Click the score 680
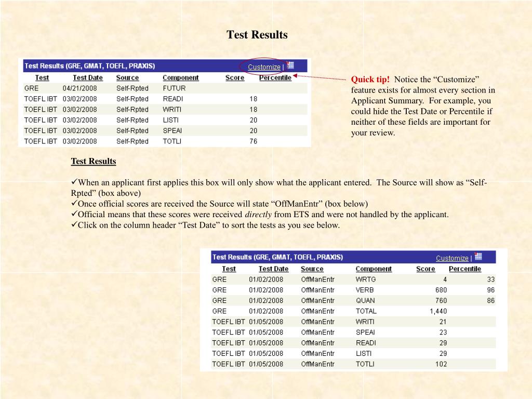532x399 pixels. [441, 290]
